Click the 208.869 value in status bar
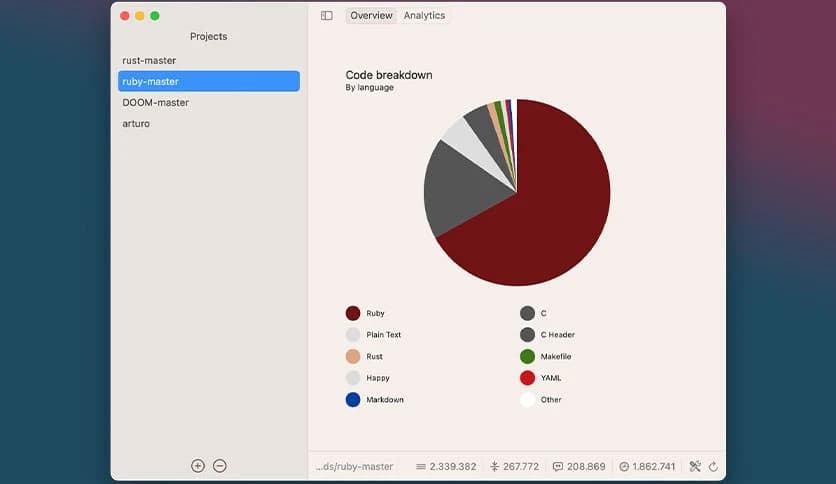Viewport: 836px width, 484px height. click(586, 466)
